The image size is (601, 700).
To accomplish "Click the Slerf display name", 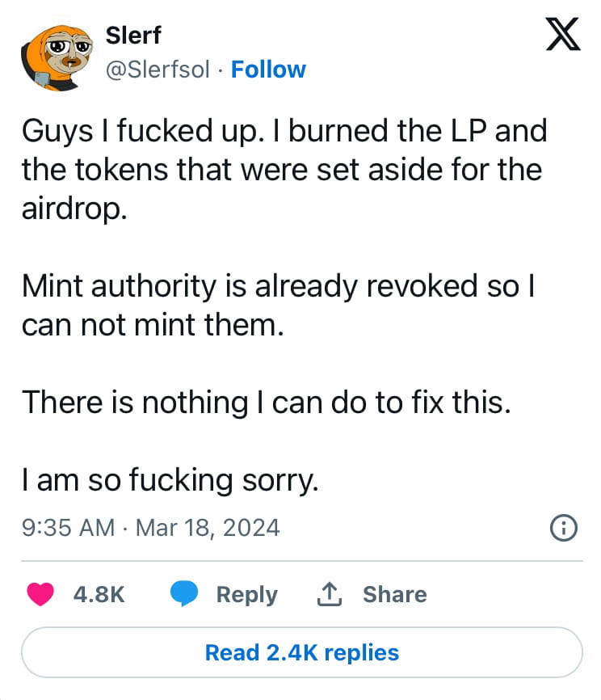I will point(133,36).
